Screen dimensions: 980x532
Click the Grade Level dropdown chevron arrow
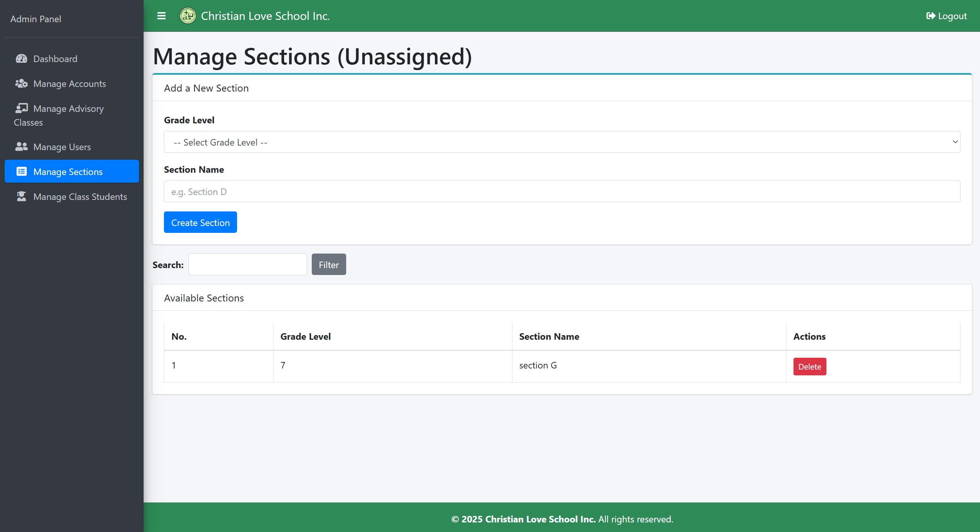click(x=955, y=142)
